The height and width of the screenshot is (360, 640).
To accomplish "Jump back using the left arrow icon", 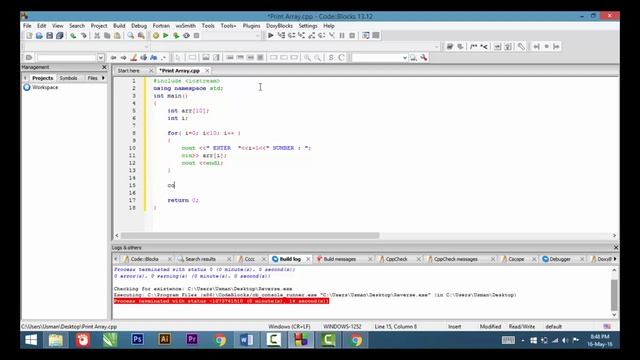I will pos(113,58).
